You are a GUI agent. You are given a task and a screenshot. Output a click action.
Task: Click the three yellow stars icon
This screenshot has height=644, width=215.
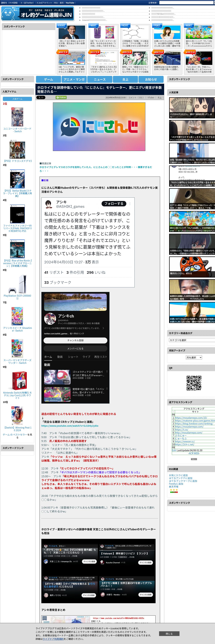tap(174, 490)
